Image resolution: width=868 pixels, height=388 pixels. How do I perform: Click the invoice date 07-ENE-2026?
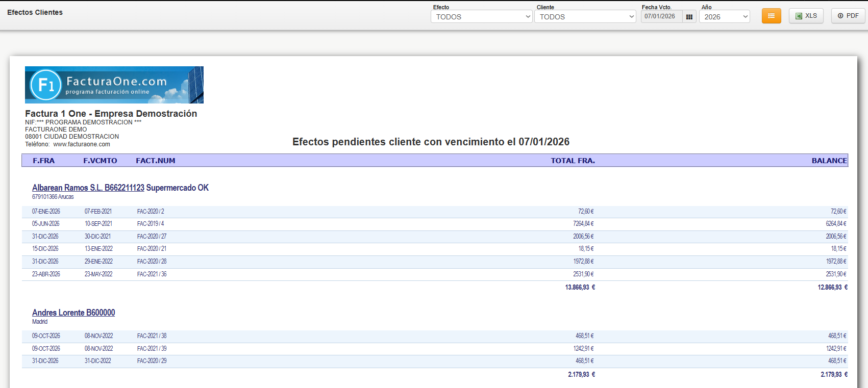tap(46, 212)
